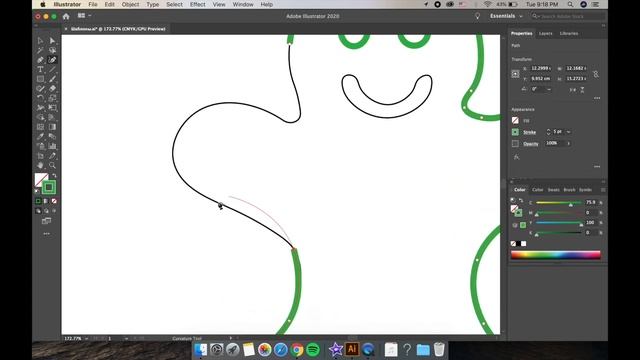Open the Essentials workspace dropdown
The width and height of the screenshot is (640, 360).
tap(506, 16)
